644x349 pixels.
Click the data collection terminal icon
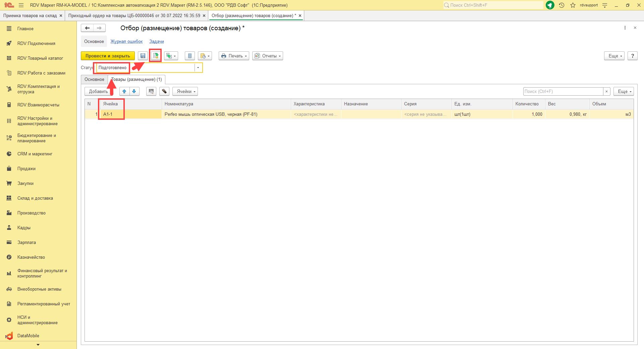pos(164,91)
